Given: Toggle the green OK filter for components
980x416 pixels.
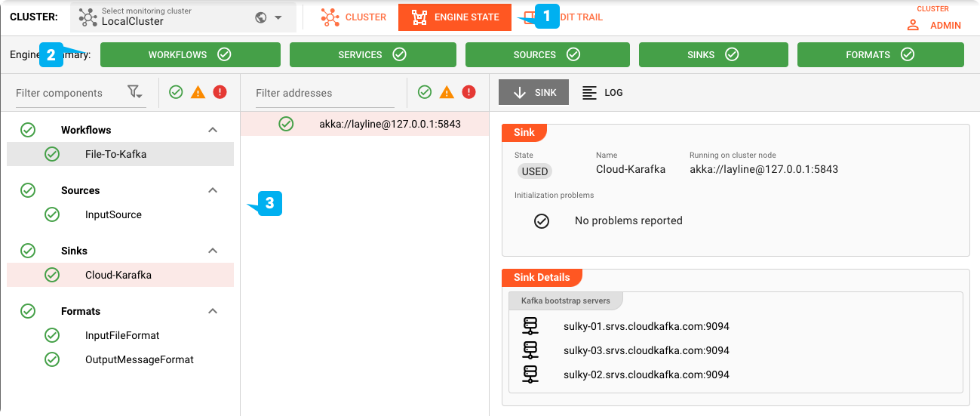Looking at the screenshot, I should pos(176,92).
